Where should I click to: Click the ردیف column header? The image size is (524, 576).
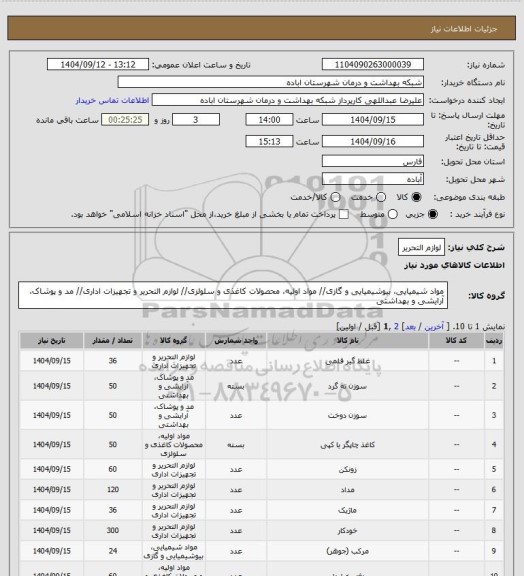pyautogui.click(x=494, y=341)
